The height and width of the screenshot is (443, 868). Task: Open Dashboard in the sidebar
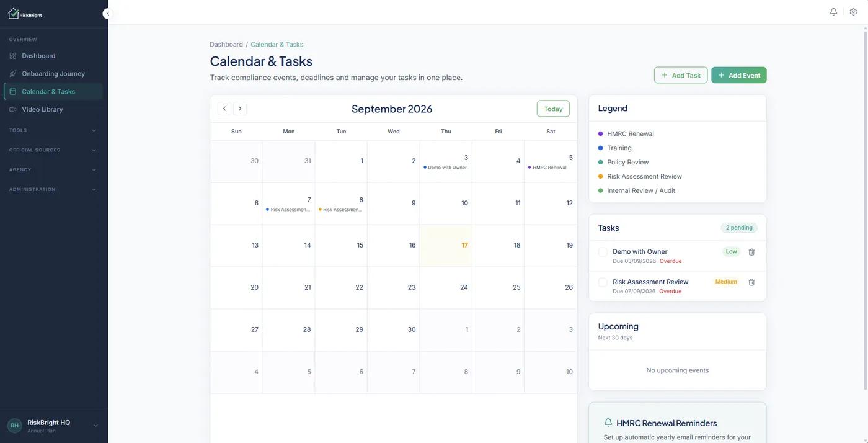(53, 56)
